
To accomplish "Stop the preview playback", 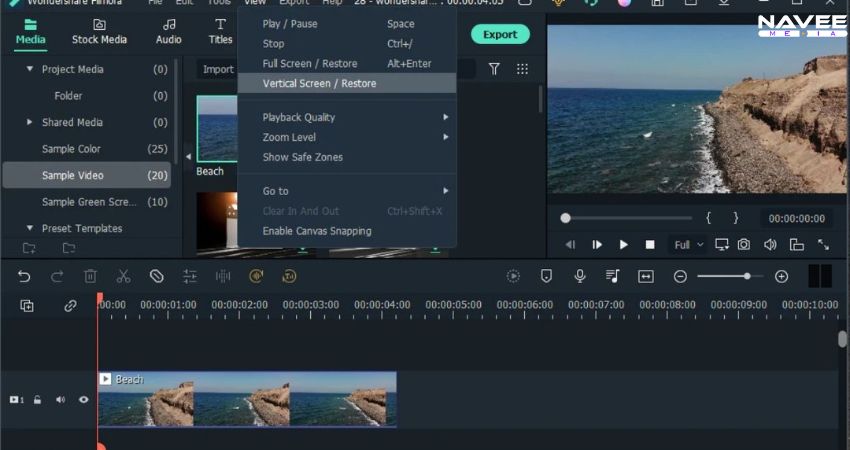I will (650, 245).
